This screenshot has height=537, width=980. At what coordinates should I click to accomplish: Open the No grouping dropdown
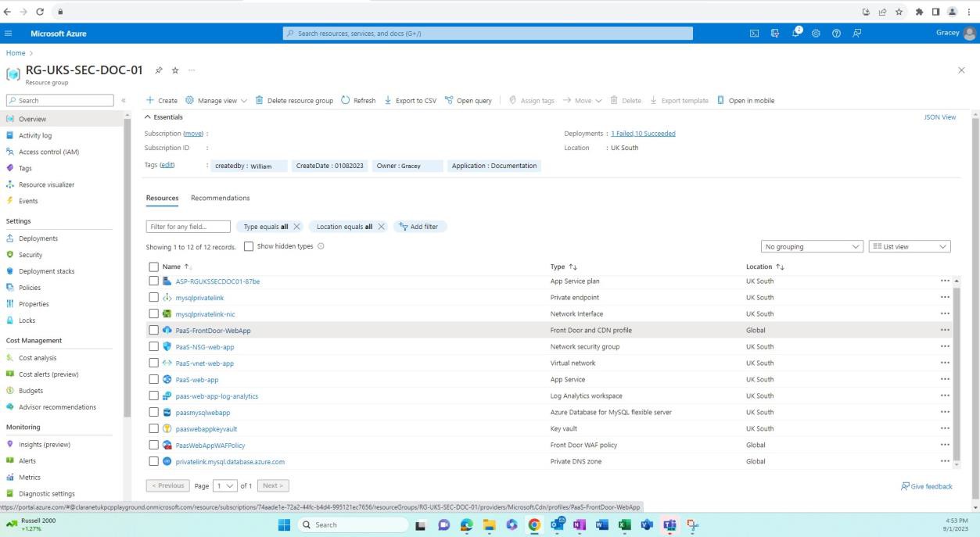810,246
